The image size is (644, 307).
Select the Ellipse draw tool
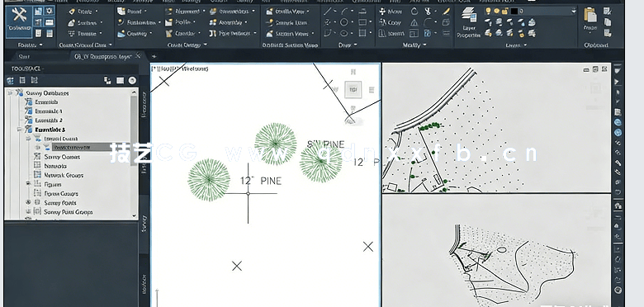344,33
